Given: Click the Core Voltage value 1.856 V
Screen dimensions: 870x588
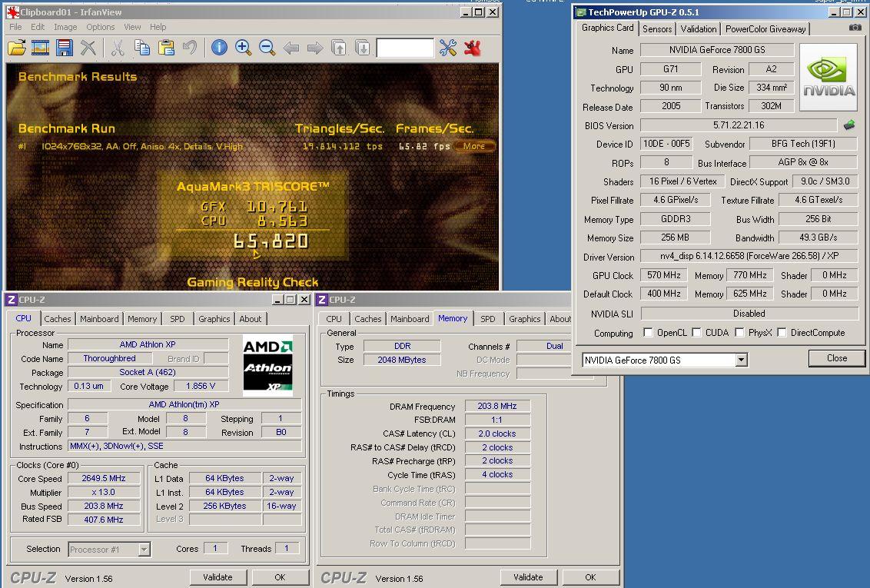Looking at the screenshot, I should click(201, 386).
